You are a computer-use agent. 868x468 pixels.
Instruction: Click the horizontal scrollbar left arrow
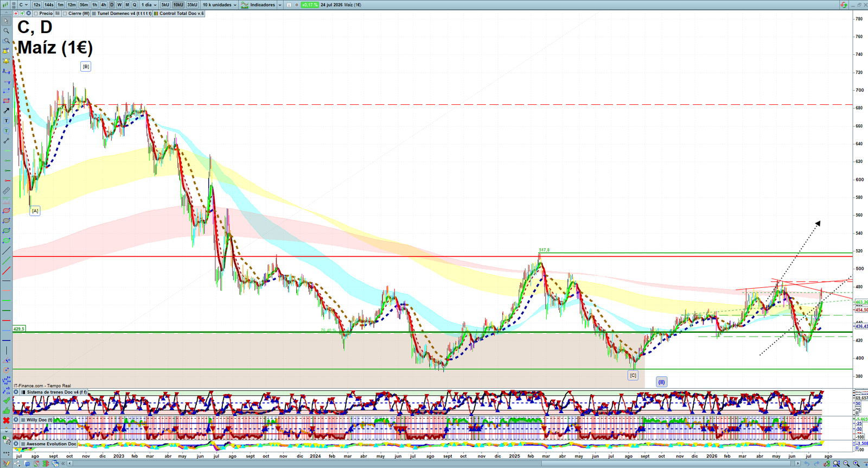tap(70, 463)
